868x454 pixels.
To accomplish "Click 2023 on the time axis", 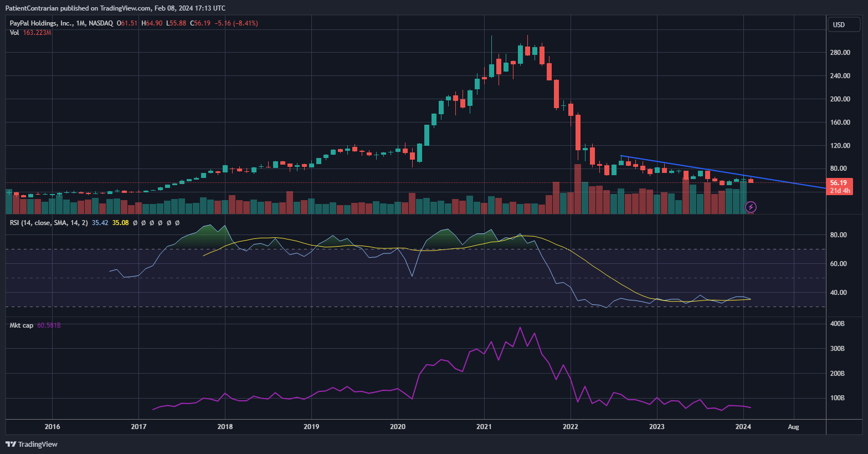I will [x=657, y=427].
